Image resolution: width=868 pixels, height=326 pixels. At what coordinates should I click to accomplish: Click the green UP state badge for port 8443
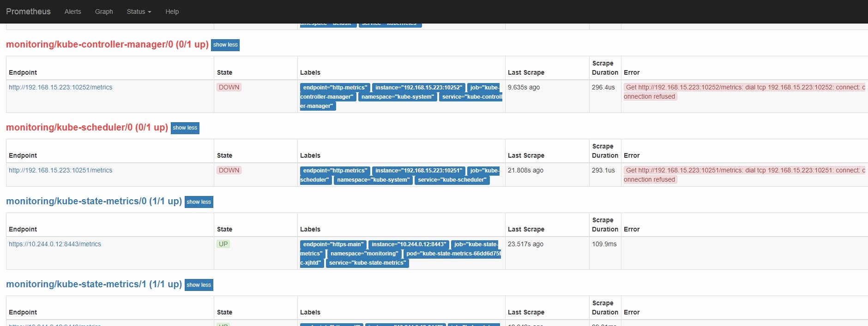point(223,244)
